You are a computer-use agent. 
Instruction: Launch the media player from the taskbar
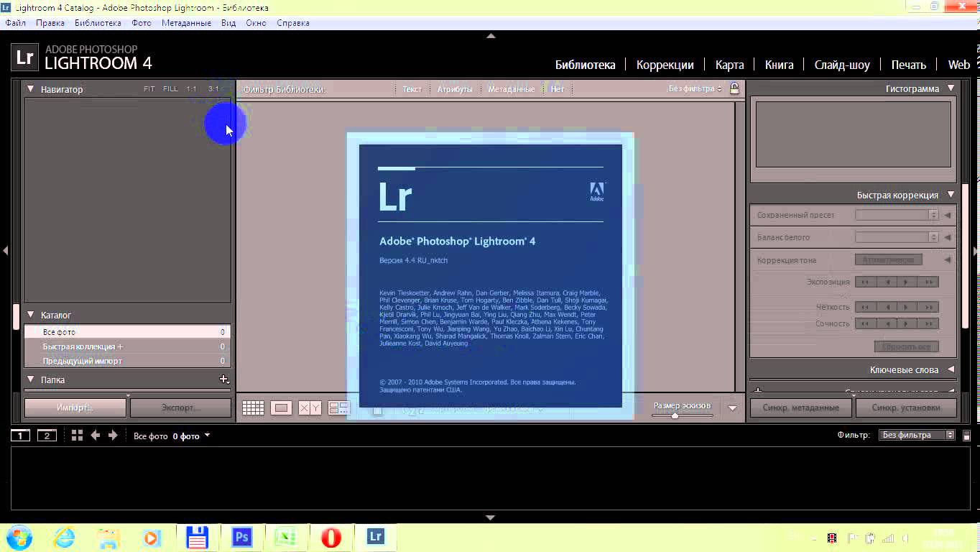[x=152, y=537]
